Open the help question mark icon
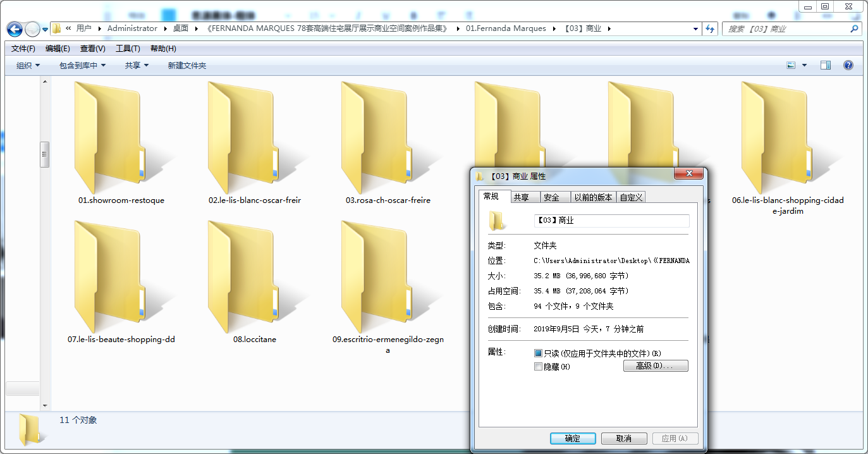Screen dimensions: 868x454 click(x=848, y=65)
